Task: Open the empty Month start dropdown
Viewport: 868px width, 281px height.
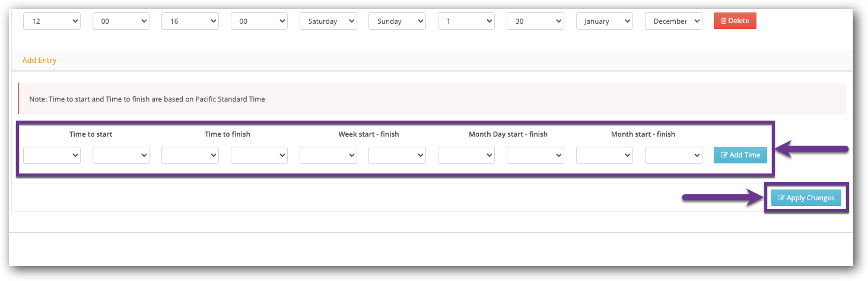Action: click(x=605, y=155)
